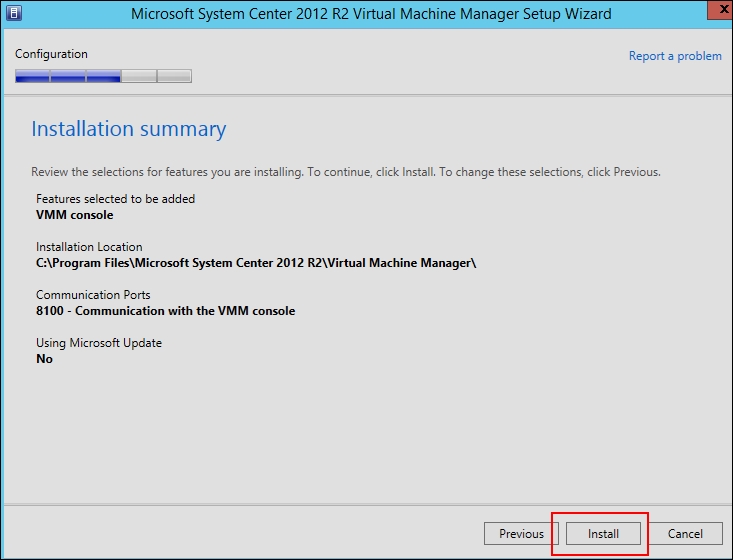Click the installation location path text

pyautogui.click(x=256, y=263)
